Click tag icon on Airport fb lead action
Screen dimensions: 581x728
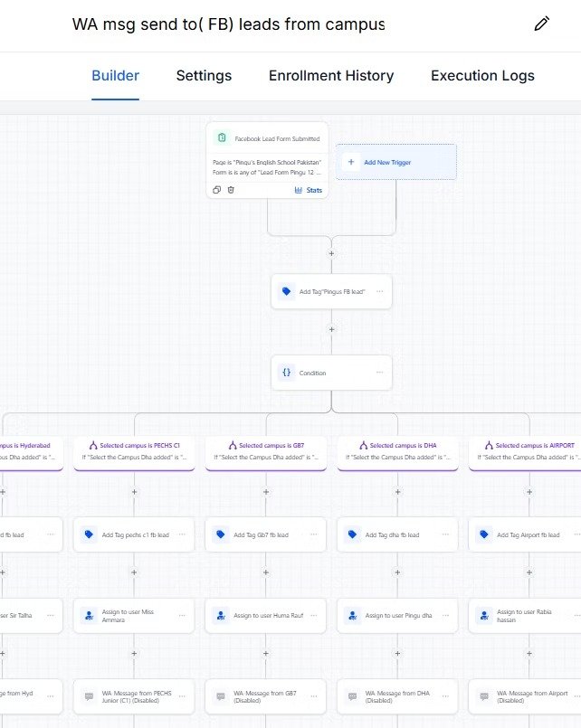click(484, 534)
